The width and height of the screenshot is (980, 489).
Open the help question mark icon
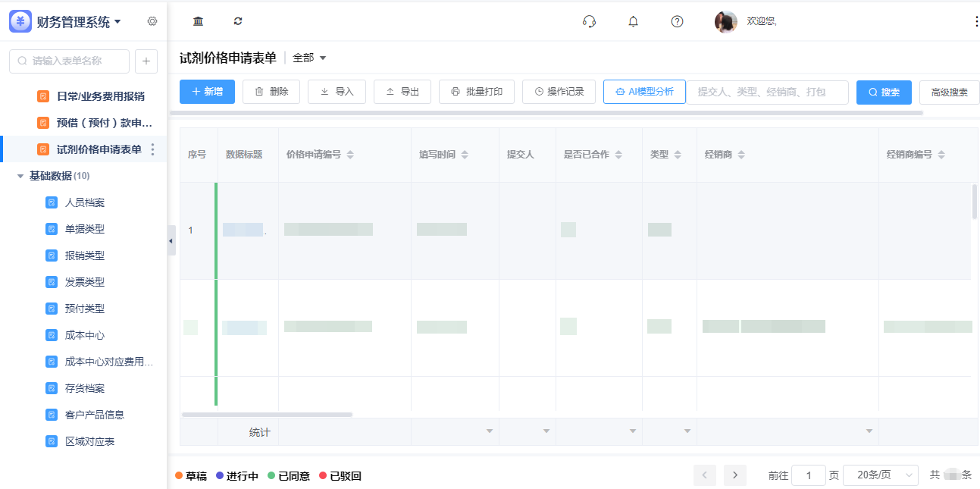click(x=677, y=21)
